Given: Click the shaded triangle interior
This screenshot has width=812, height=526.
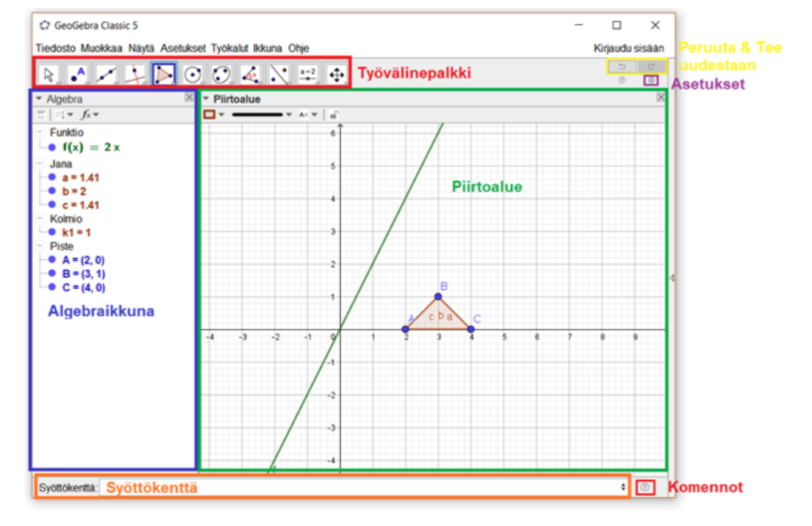Looking at the screenshot, I should coord(438,317).
